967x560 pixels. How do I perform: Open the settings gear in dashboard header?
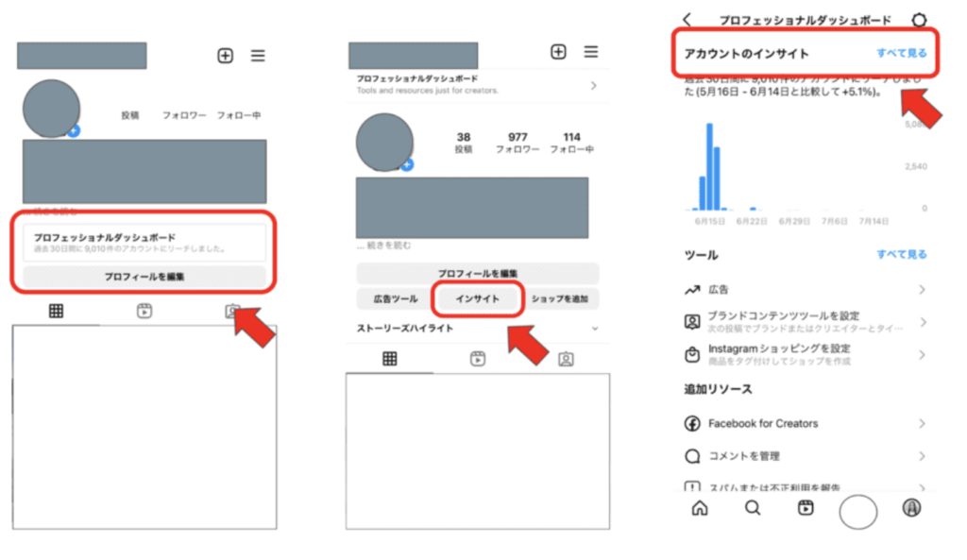[919, 20]
